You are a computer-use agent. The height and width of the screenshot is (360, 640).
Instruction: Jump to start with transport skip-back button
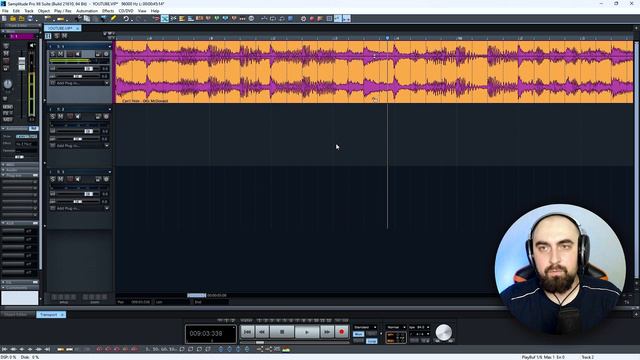pos(247,332)
